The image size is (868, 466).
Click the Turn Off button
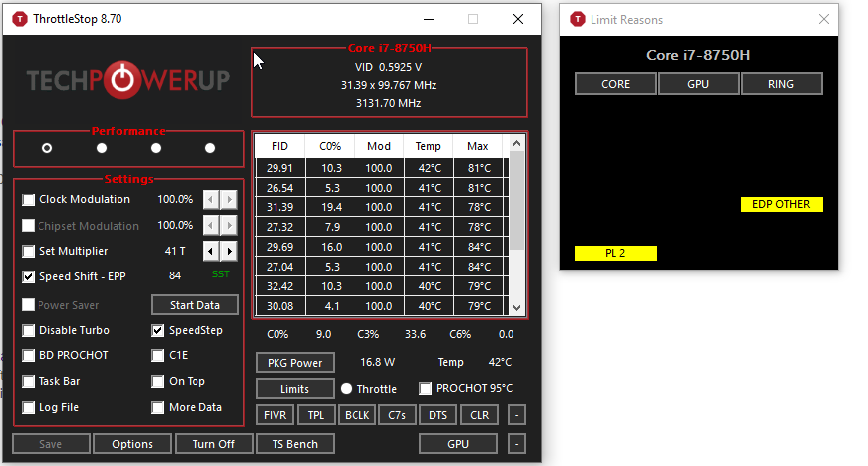pyautogui.click(x=213, y=444)
